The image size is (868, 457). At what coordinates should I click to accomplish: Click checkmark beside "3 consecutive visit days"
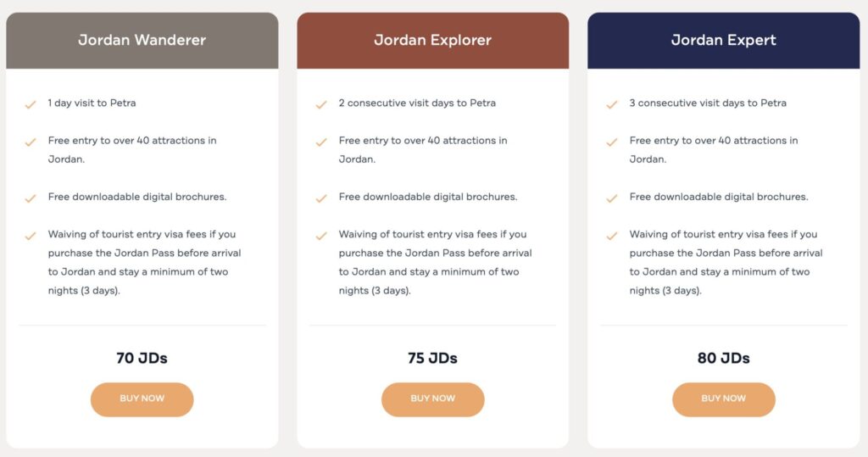pyautogui.click(x=612, y=104)
